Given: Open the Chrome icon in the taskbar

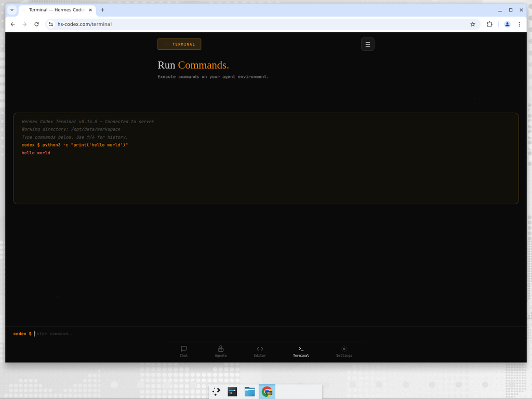Looking at the screenshot, I should click(x=267, y=392).
